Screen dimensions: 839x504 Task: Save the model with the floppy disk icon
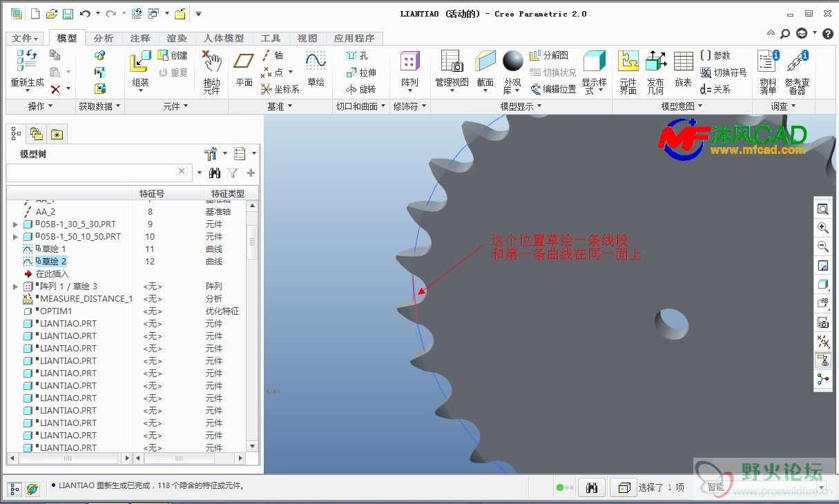click(x=68, y=14)
